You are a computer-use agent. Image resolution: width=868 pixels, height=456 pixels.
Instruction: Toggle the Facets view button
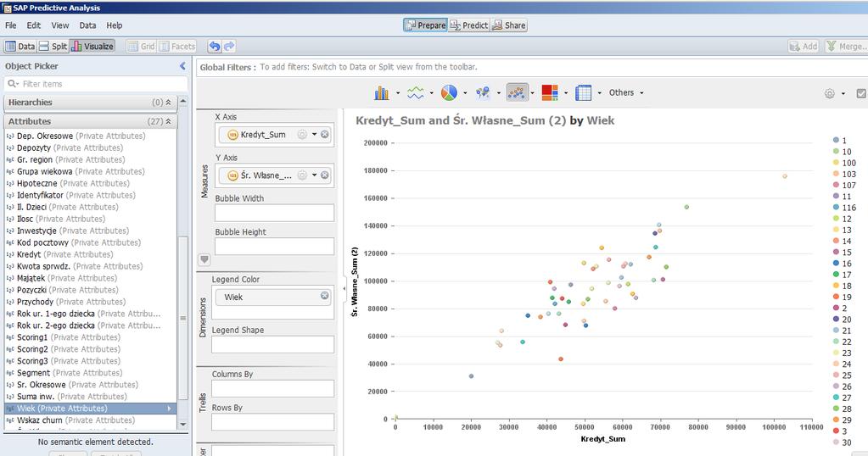tap(177, 47)
